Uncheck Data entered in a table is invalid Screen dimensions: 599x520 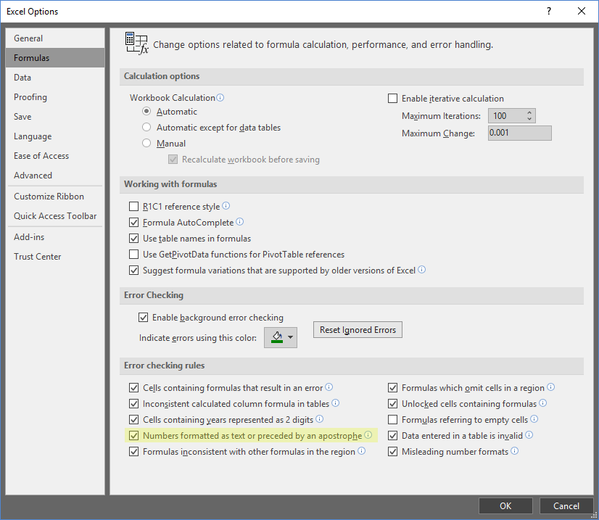[392, 436]
